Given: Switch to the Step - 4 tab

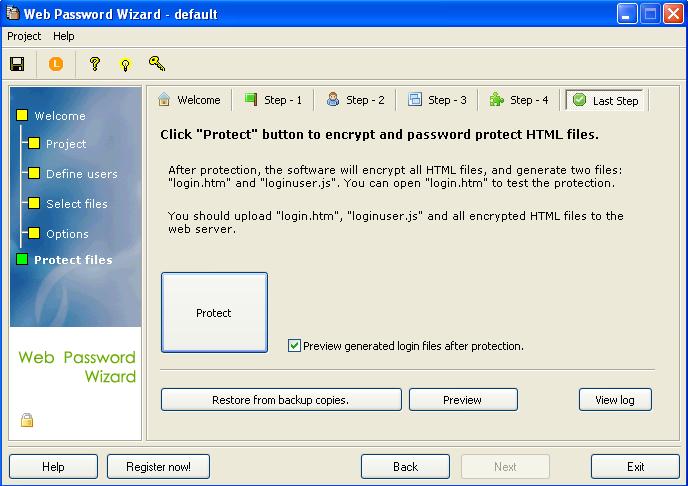Looking at the screenshot, I should pos(519,100).
